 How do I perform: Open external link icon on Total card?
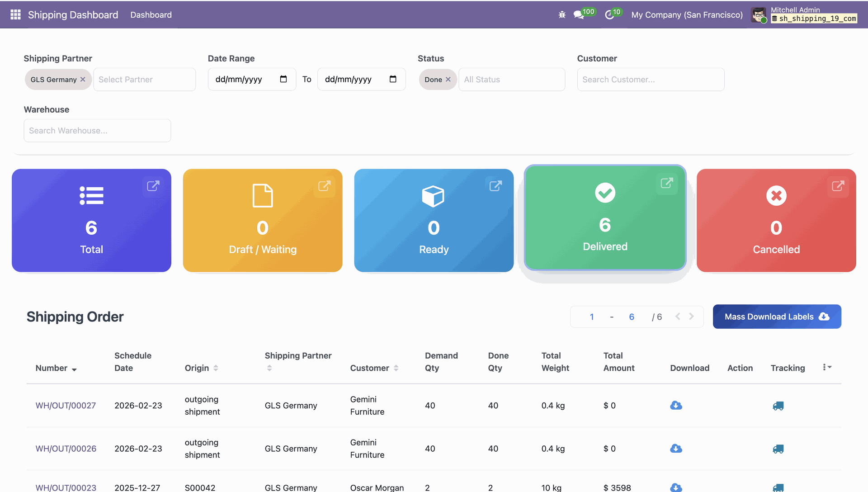click(153, 186)
